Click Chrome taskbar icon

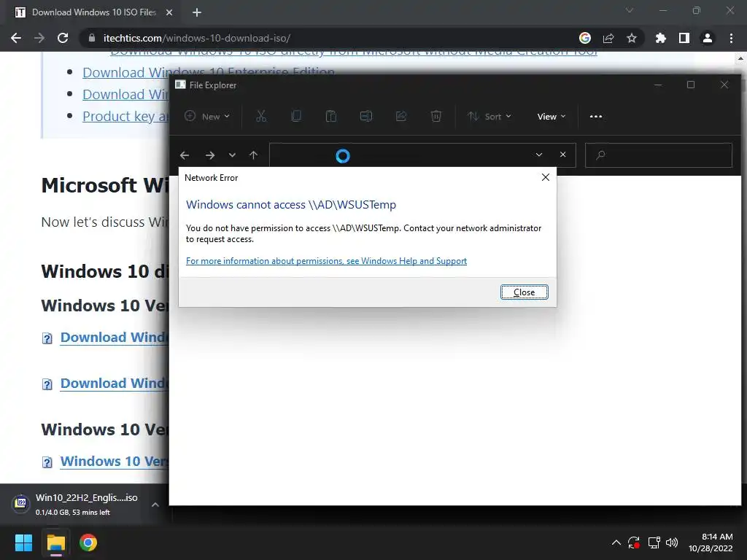pyautogui.click(x=88, y=542)
